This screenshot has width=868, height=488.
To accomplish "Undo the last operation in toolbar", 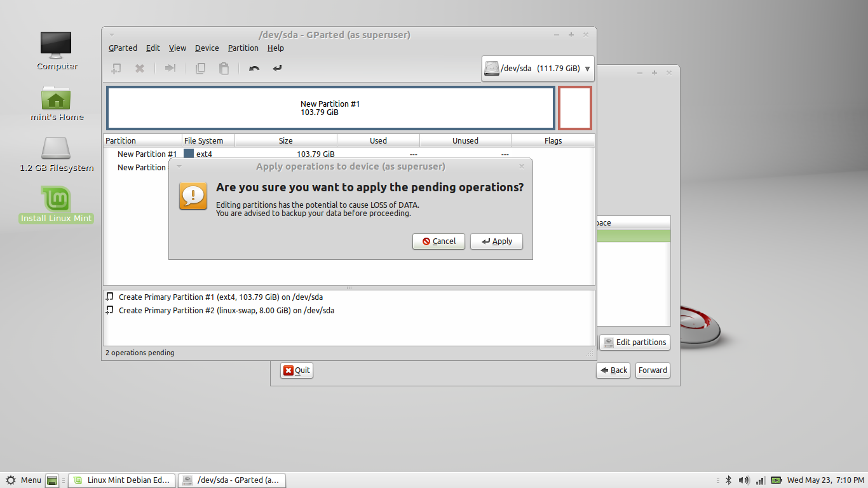I will tap(254, 68).
